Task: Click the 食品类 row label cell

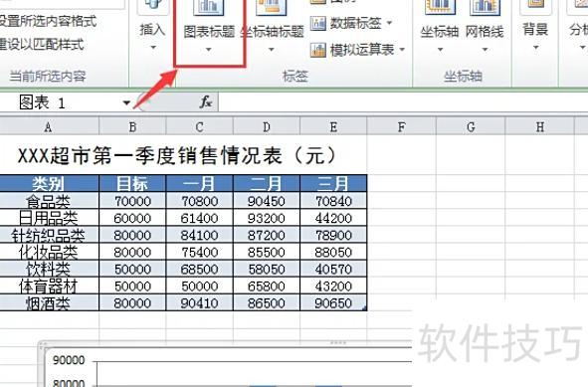Action: coord(49,201)
